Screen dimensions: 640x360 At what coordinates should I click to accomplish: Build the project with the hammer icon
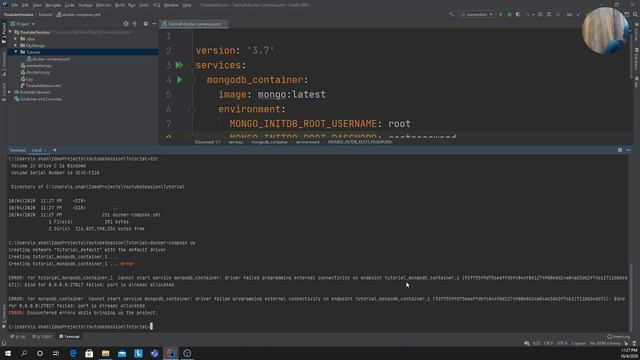click(451, 14)
